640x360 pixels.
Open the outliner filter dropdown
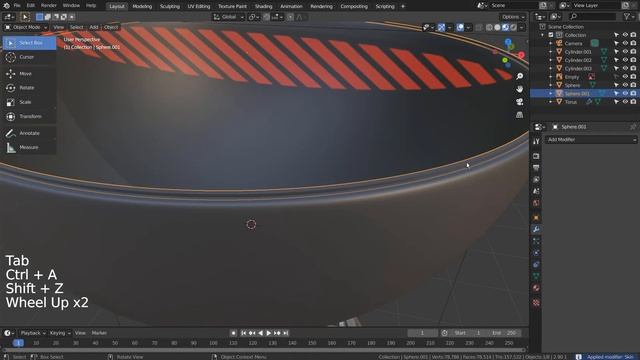pos(629,17)
